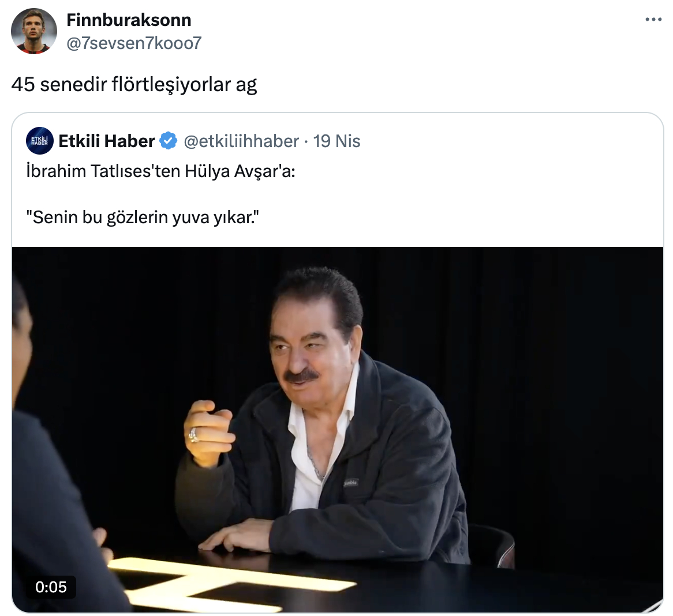Screen dimensions: 673x616
Task: Open the Etkili Haber account name
Action: (x=107, y=141)
